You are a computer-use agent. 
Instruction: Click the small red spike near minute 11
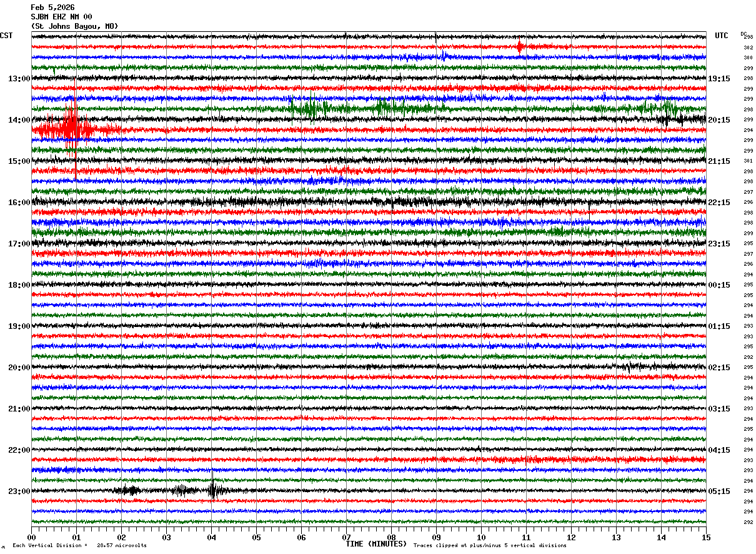tap(520, 46)
